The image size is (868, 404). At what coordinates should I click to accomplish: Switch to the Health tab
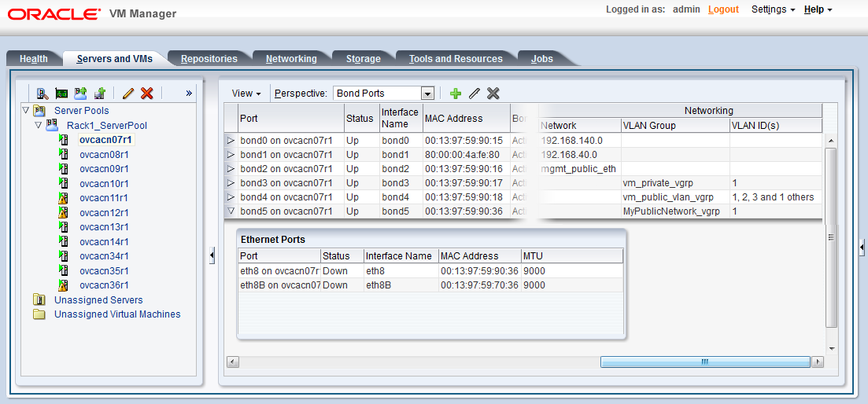(x=34, y=59)
